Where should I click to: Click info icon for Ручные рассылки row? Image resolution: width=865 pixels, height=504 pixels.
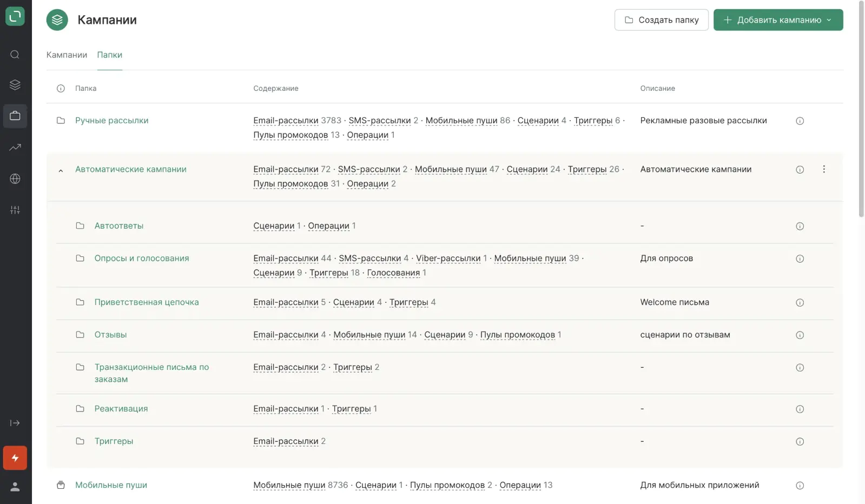click(x=800, y=121)
